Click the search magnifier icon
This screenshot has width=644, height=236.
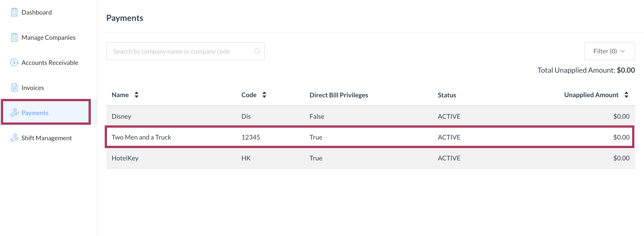click(257, 51)
